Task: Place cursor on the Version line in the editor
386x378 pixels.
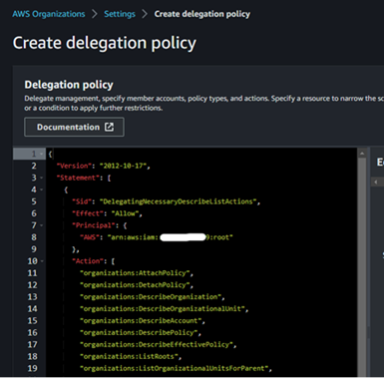Action: [x=103, y=166]
